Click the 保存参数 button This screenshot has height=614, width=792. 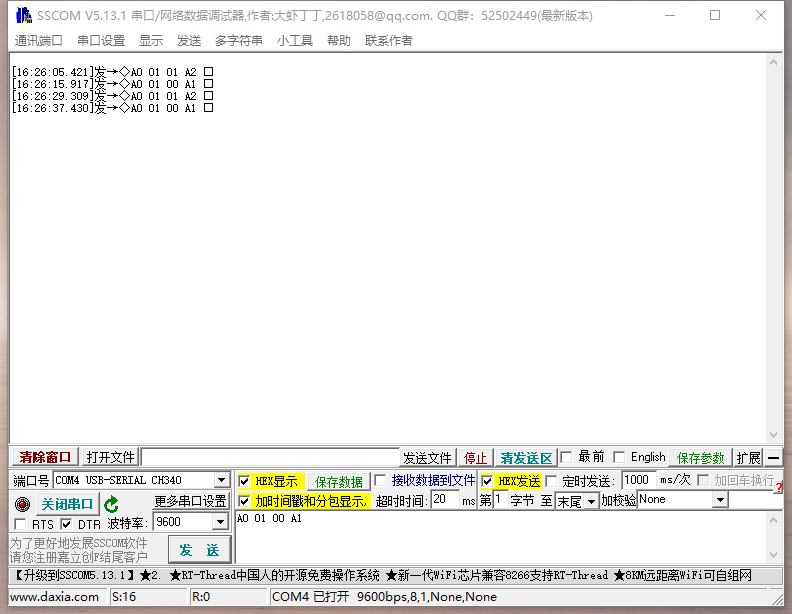coord(700,458)
